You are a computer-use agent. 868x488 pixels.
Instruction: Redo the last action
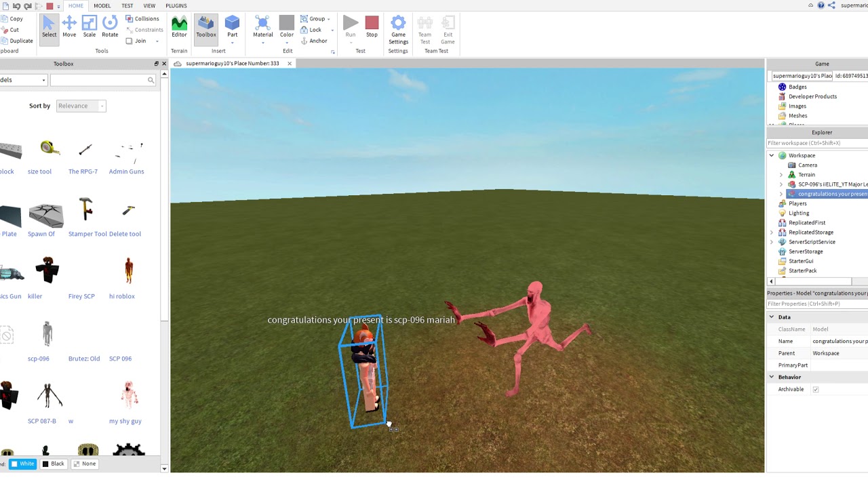tap(28, 6)
